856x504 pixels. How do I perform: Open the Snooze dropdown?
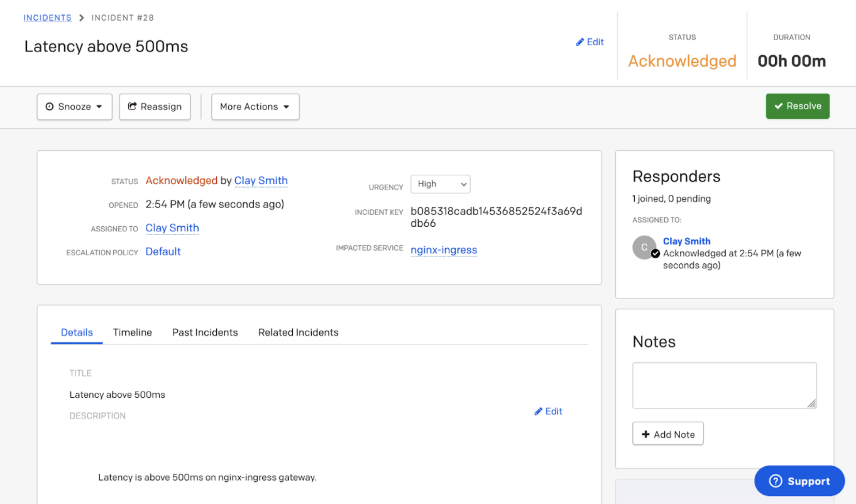74,107
